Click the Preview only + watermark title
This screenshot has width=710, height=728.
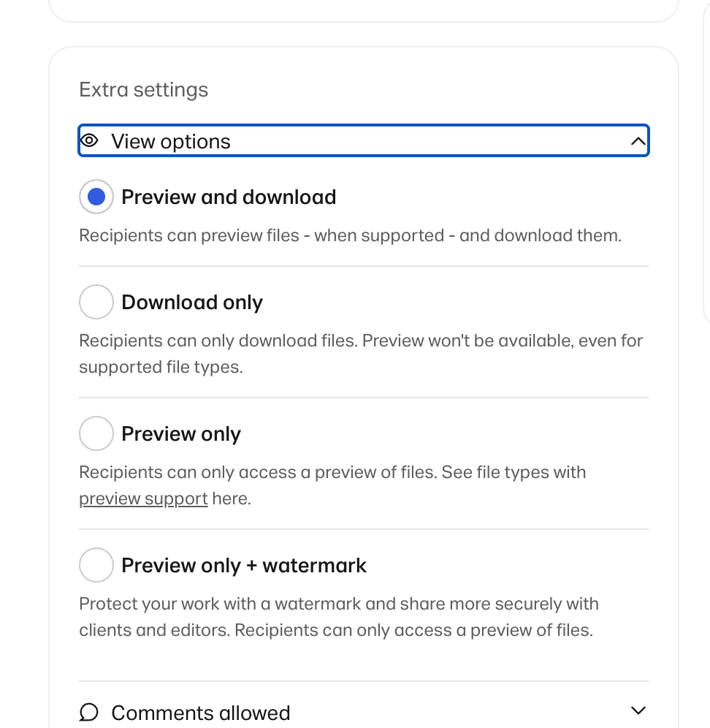[x=244, y=566]
